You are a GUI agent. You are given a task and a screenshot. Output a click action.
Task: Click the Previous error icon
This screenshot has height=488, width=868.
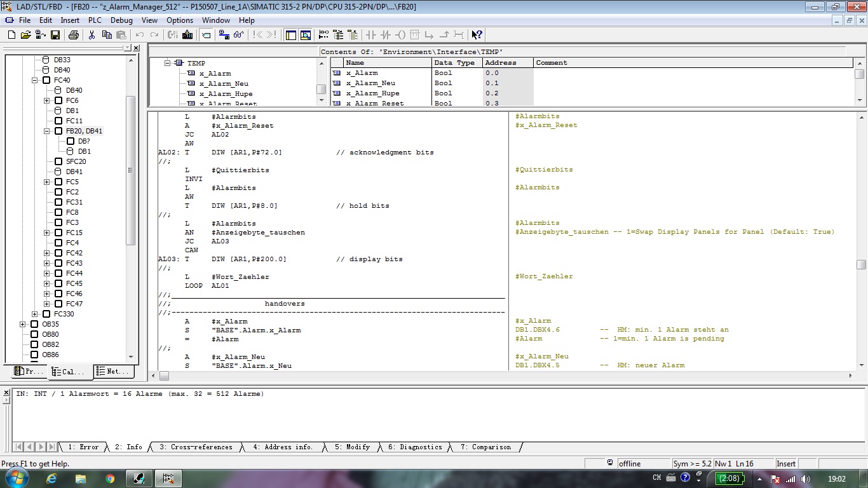click(x=257, y=35)
